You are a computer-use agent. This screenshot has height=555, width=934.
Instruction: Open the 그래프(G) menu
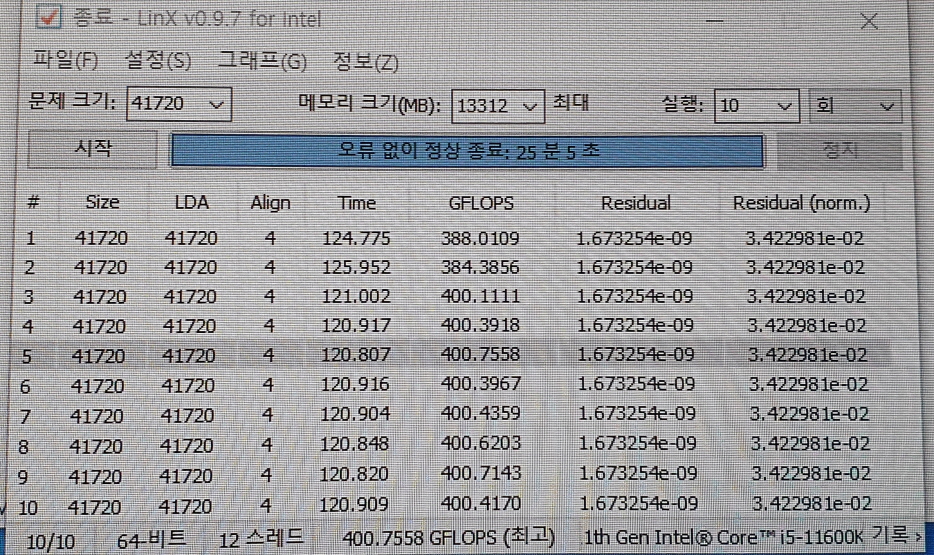(x=262, y=61)
